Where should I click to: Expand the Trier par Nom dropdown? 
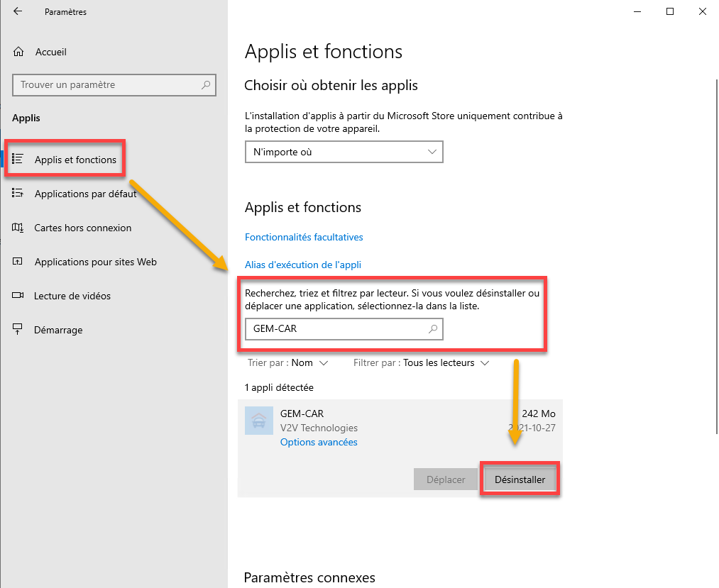[288, 363]
